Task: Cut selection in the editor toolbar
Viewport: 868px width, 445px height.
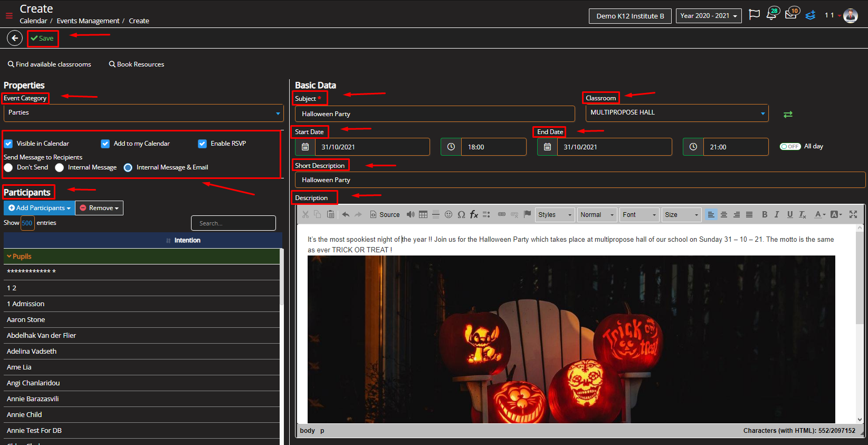Action: coord(306,214)
